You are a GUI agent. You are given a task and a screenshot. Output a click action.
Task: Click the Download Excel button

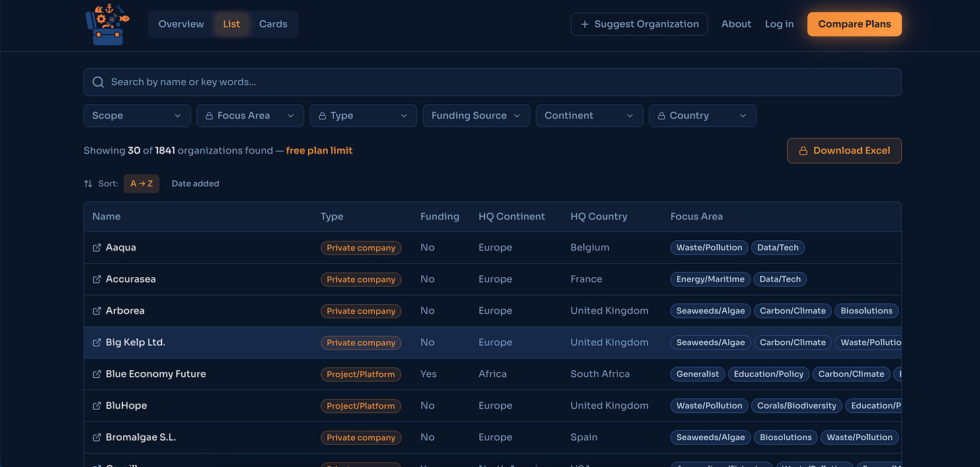(x=844, y=151)
